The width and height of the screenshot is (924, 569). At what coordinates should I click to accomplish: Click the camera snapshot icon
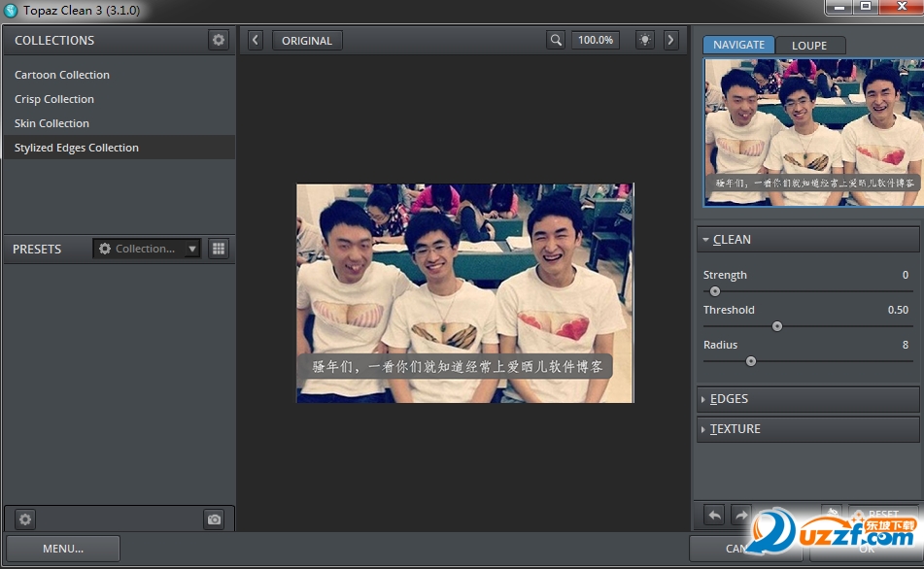[214, 519]
